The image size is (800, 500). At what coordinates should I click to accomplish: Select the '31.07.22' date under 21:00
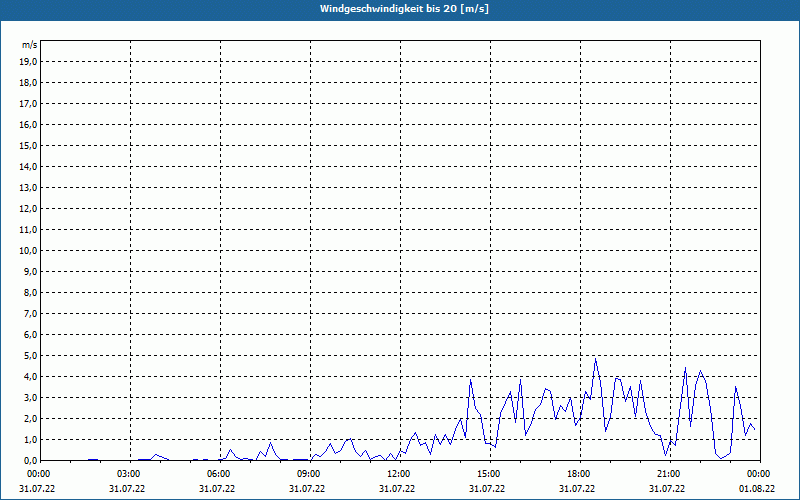coord(666,488)
